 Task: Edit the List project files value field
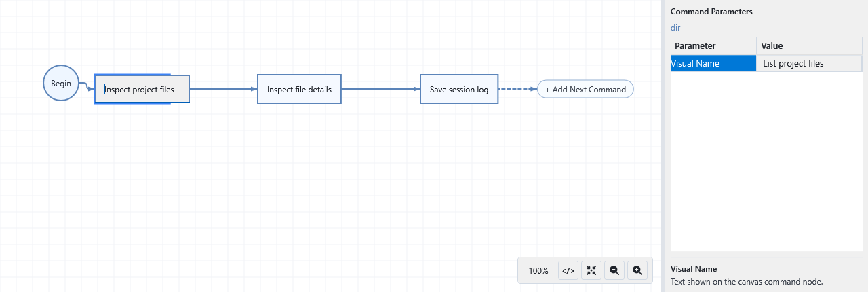[x=810, y=63]
